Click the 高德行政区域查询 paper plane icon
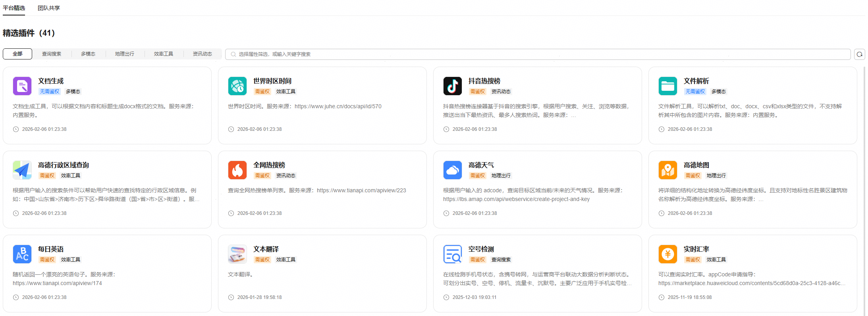 point(22,170)
